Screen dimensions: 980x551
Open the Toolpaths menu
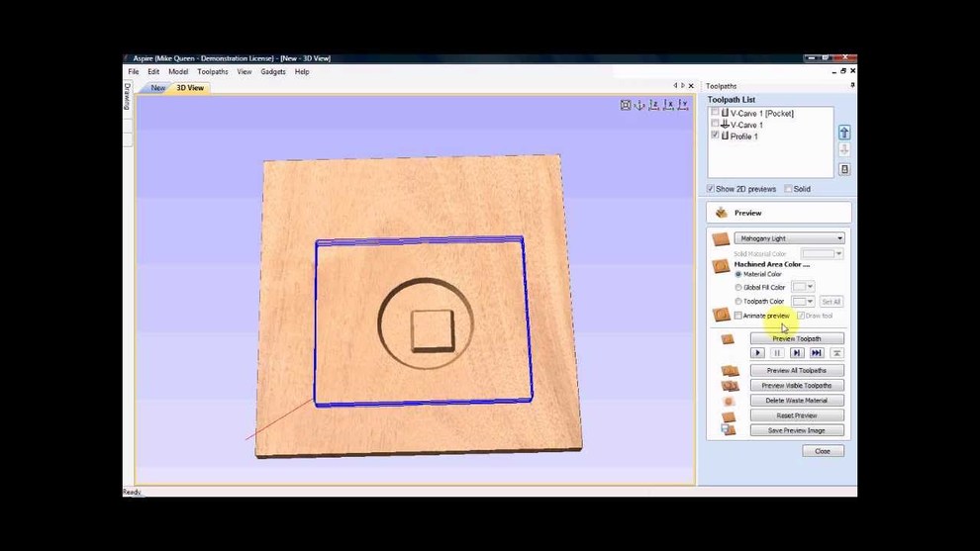pyautogui.click(x=213, y=72)
